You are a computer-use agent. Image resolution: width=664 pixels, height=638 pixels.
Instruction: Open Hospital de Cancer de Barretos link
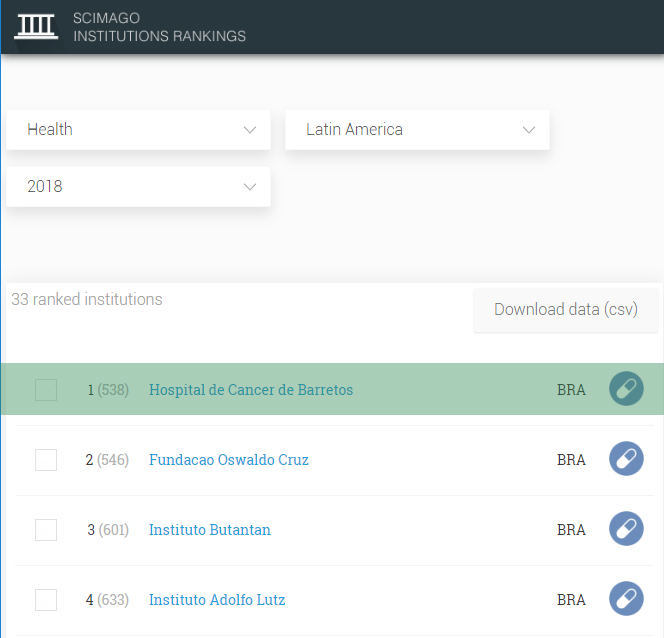click(250, 390)
